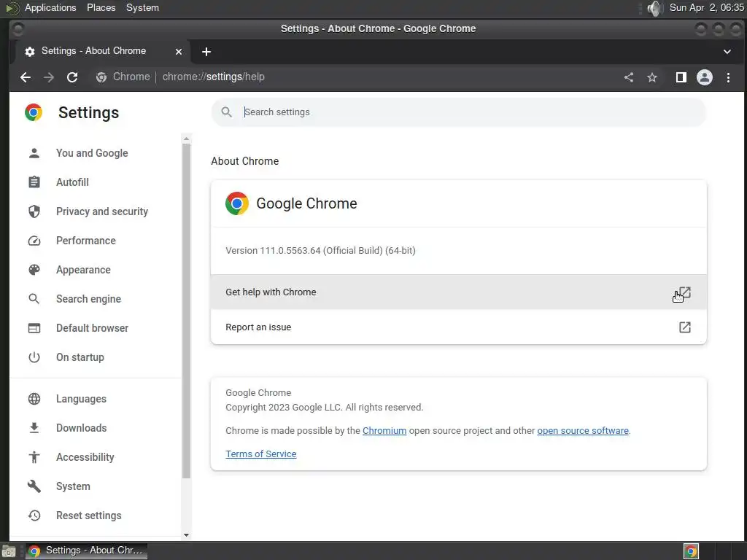Open You and Google settings
747x560 pixels.
pos(92,153)
